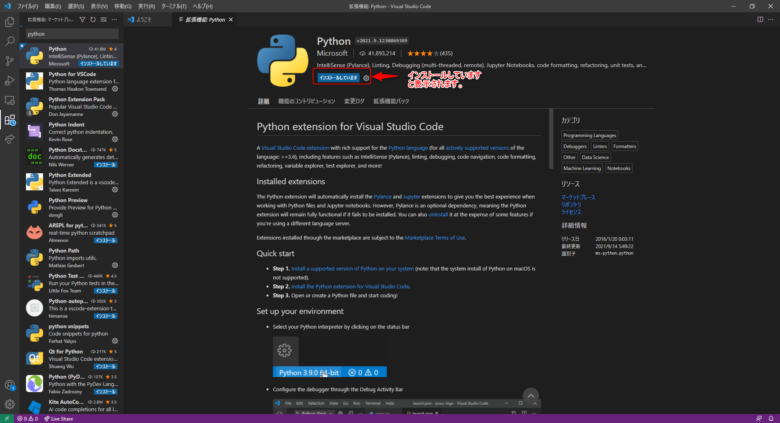
Task: Click the extension search field containing python
Action: point(72,34)
